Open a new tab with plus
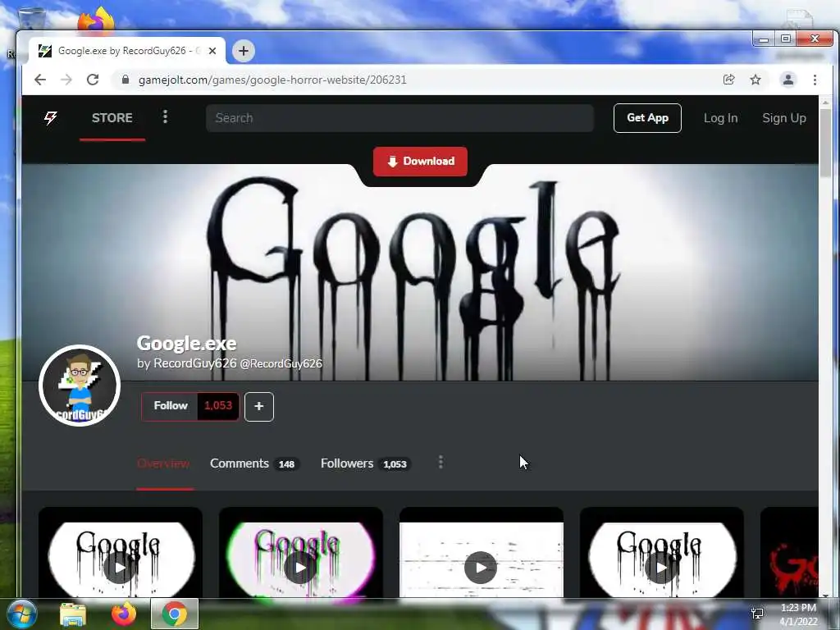 coord(243,51)
